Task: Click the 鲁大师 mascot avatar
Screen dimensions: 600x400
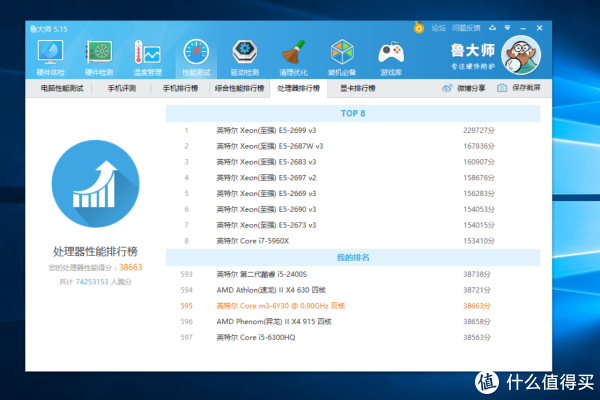Action: [x=521, y=55]
